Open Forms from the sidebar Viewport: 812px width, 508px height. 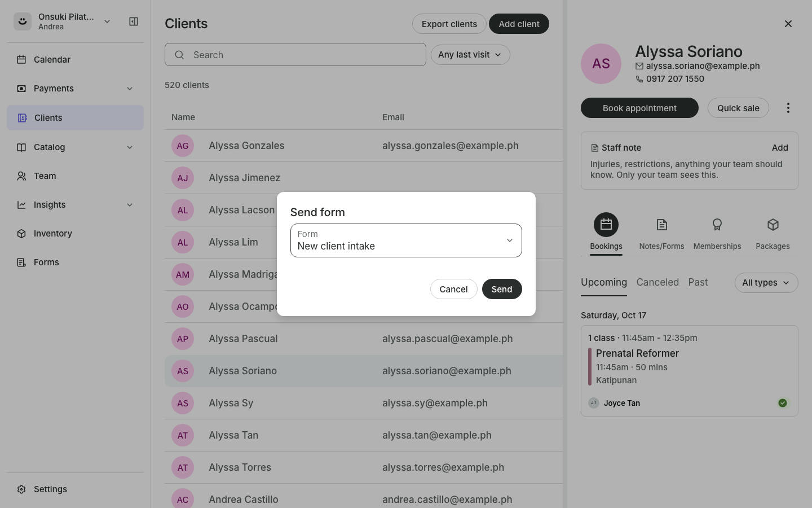point(75,262)
